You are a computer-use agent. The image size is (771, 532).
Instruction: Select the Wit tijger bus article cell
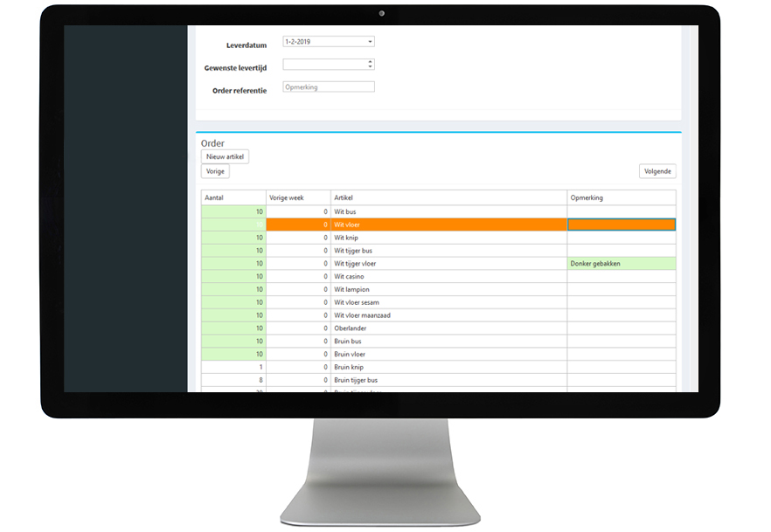coord(449,251)
